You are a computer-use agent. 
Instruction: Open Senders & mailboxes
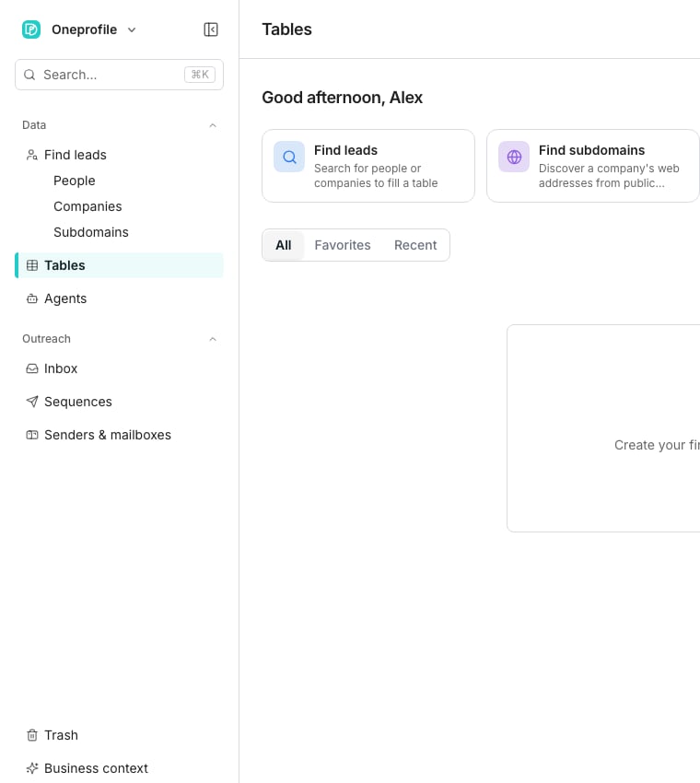pyautogui.click(x=119, y=435)
